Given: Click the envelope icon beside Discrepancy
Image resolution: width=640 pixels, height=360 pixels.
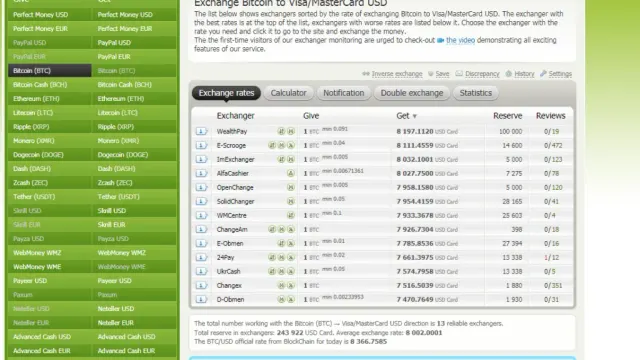Looking at the screenshot, I should click(x=459, y=73).
